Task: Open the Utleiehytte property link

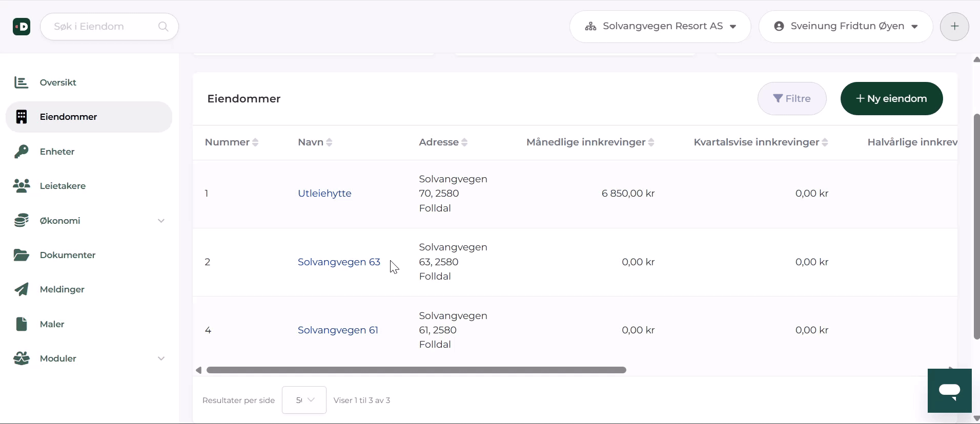Action: pos(324,194)
